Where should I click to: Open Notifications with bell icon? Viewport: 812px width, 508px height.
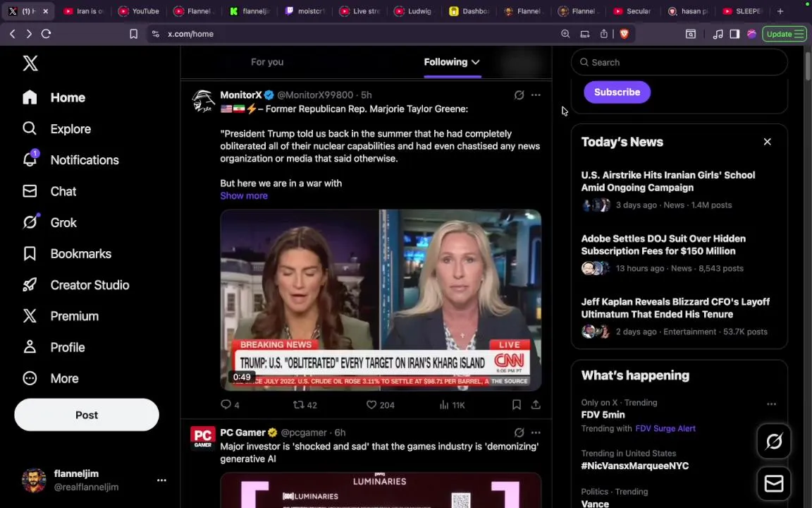(x=71, y=159)
